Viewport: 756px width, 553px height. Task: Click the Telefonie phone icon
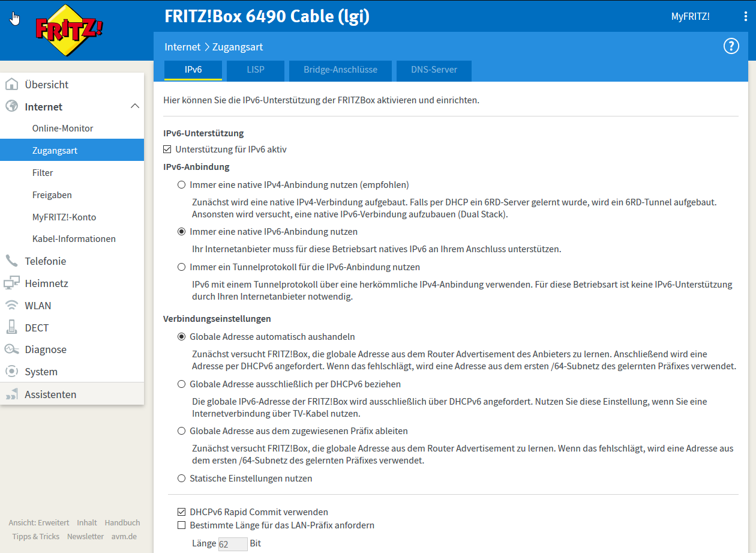coord(11,261)
